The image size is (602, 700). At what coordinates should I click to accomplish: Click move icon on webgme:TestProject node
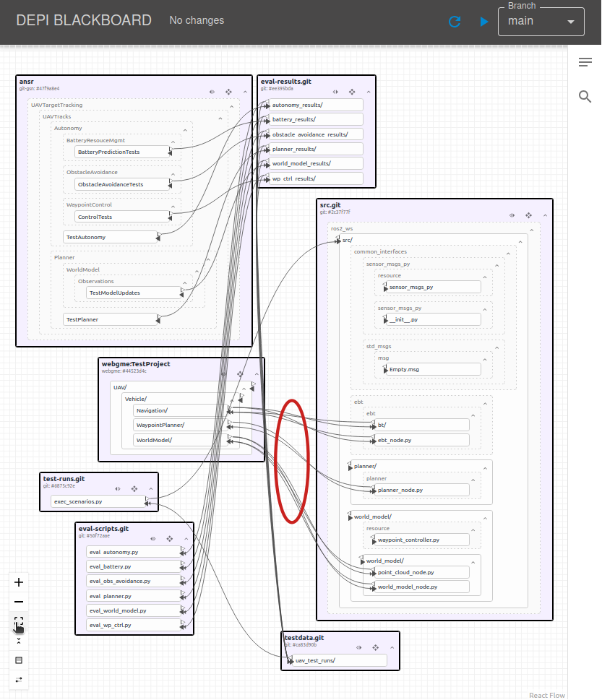pos(240,374)
